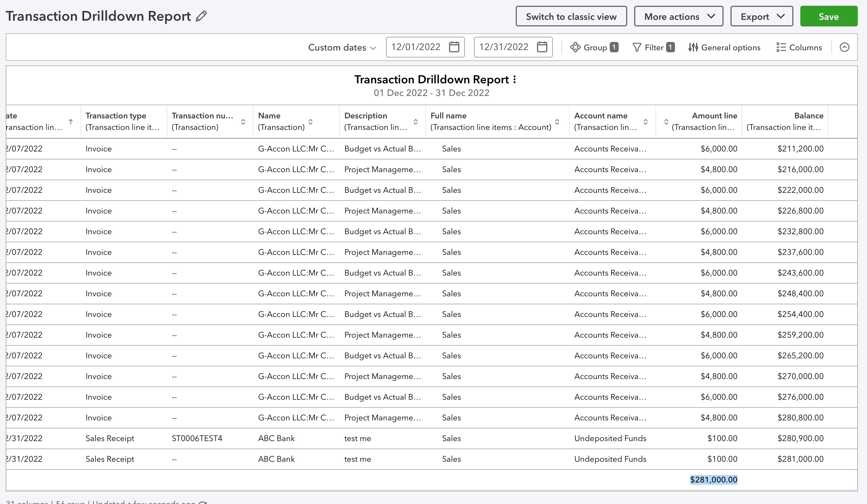Sort by Transaction number column
The height and width of the screenshot is (504, 867).
click(x=243, y=122)
